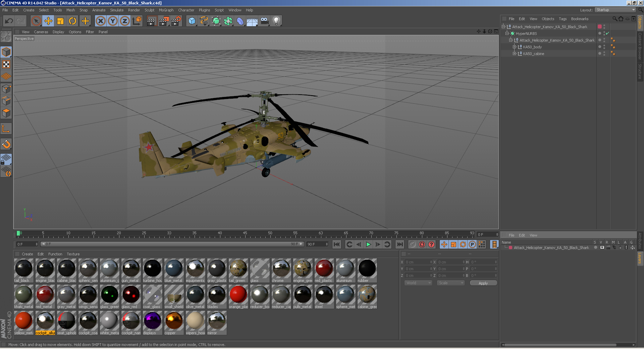Toggle visibility dots of KA50_cabine
644x349 pixels.
[x=604, y=54]
